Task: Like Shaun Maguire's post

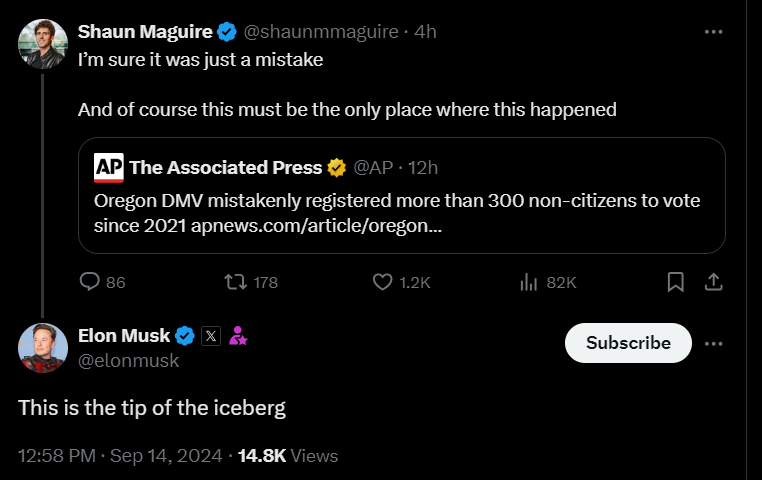Action: 382,283
